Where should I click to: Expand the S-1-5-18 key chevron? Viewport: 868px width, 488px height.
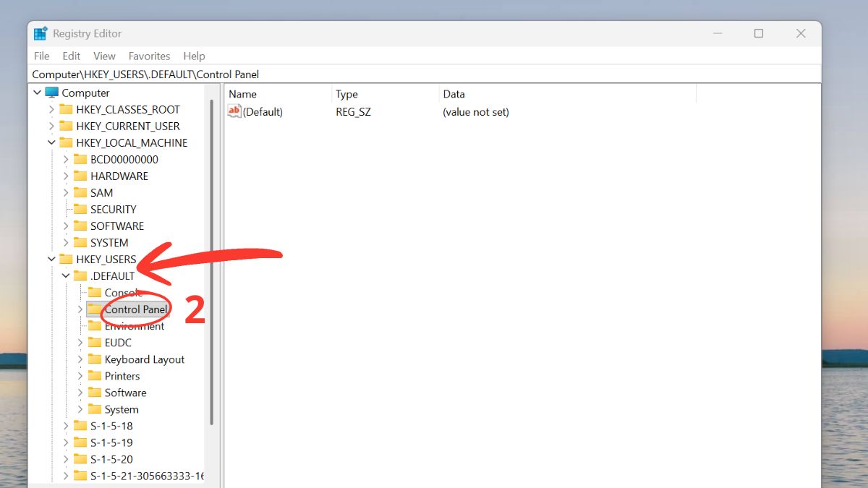pos(66,426)
